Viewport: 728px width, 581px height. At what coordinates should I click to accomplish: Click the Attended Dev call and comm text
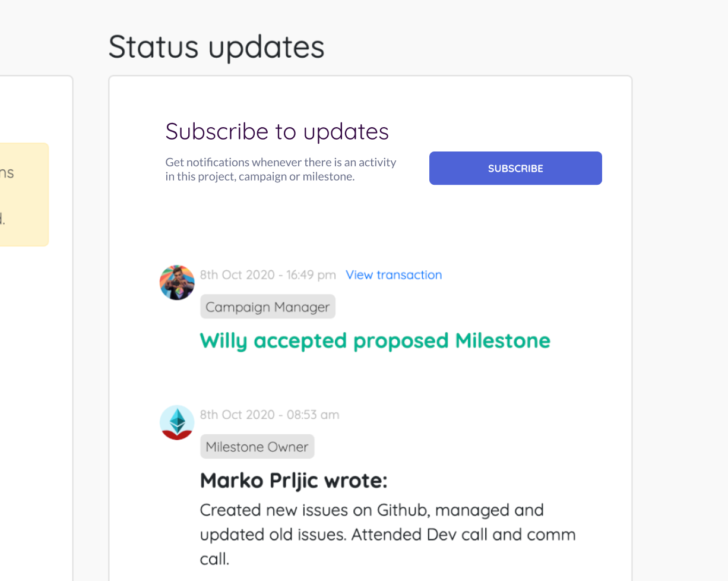click(464, 534)
